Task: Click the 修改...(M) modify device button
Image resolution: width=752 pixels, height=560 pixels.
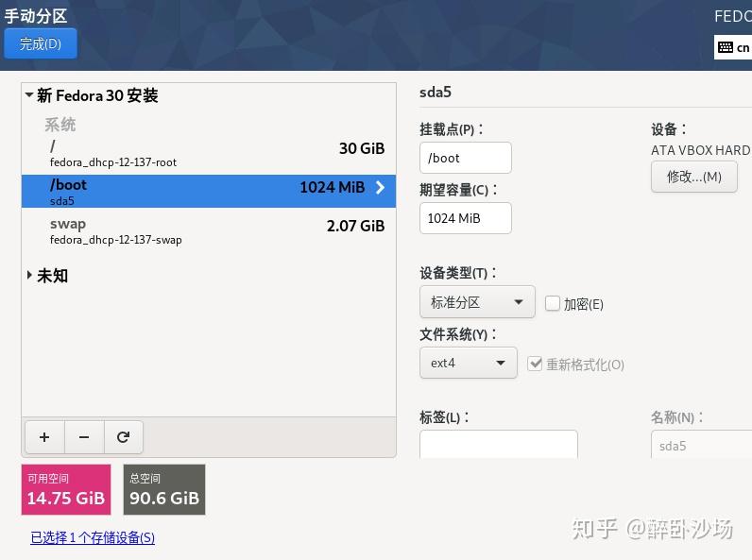Action: click(694, 177)
